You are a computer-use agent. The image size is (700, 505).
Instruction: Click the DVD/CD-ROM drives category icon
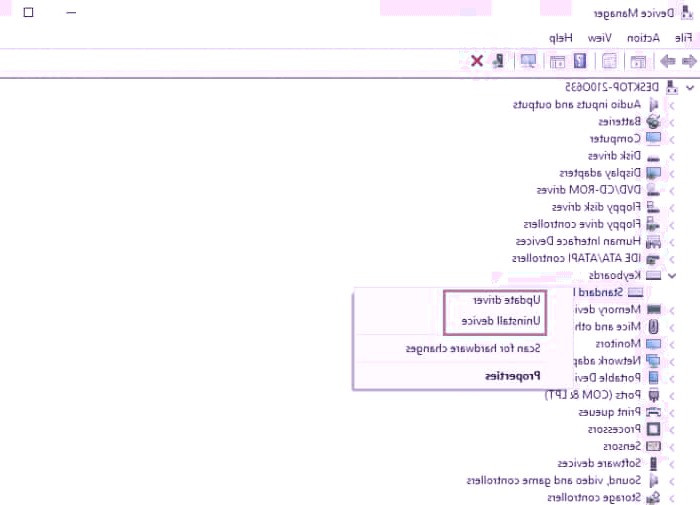click(x=654, y=189)
